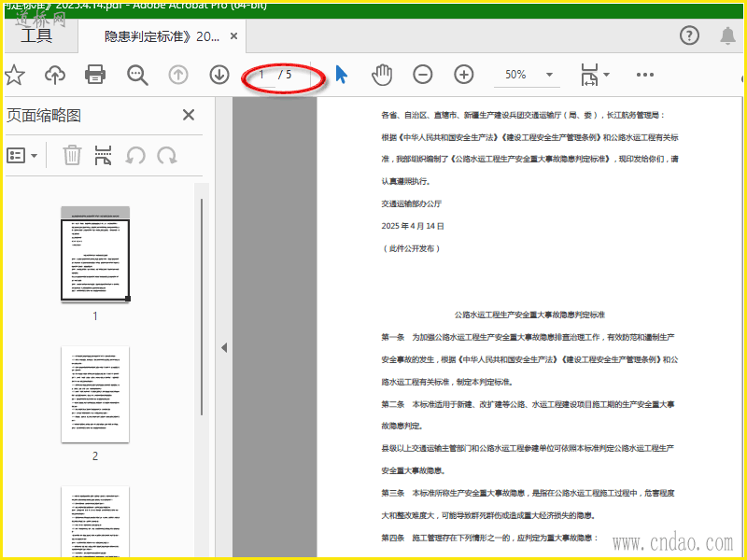This screenshot has width=747, height=560.
Task: Click the 页面缩略图 panel title
Action: coord(44,115)
